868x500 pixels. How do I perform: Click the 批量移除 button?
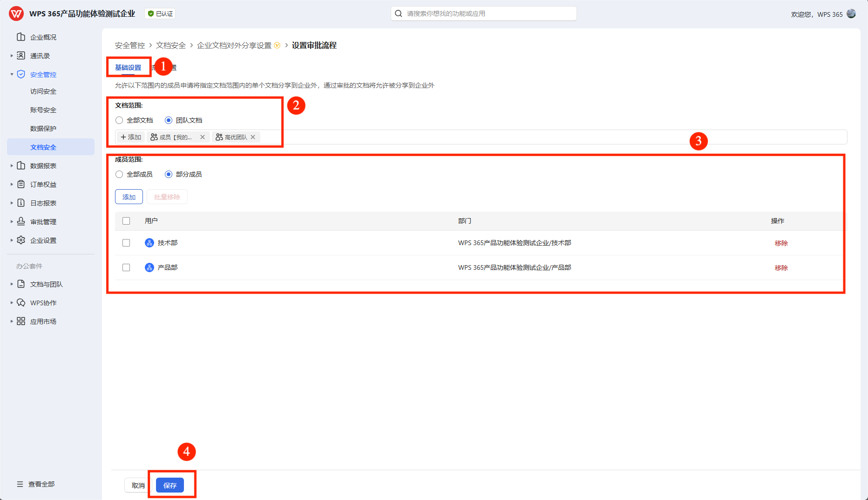[x=167, y=197]
